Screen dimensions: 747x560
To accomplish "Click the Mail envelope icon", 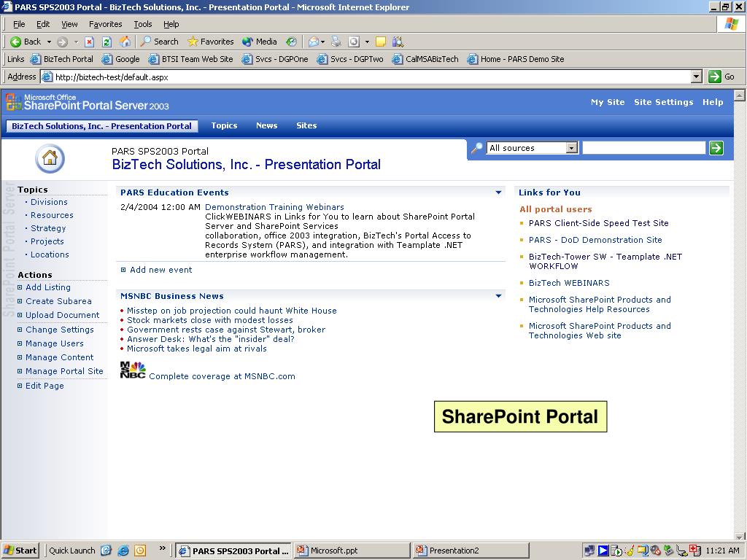I will 313,42.
